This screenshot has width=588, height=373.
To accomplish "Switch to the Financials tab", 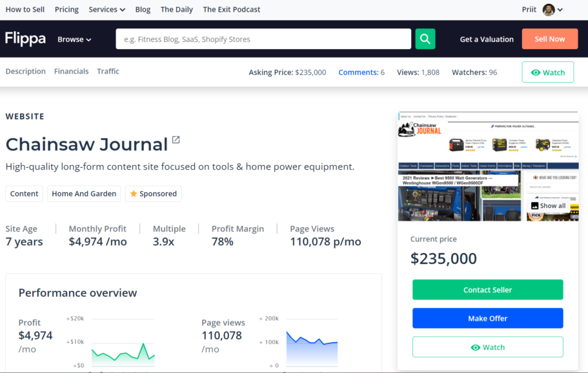I will point(71,72).
